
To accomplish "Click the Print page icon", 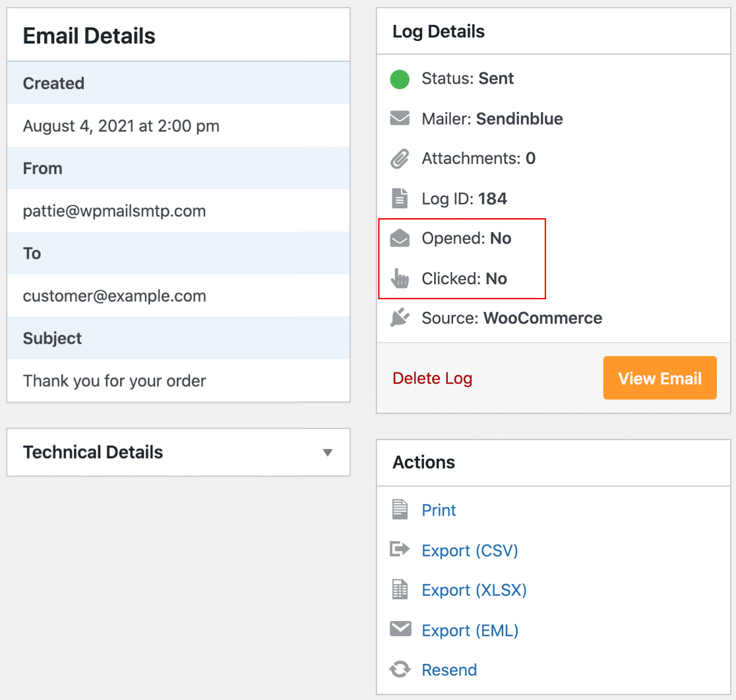I will (x=400, y=509).
